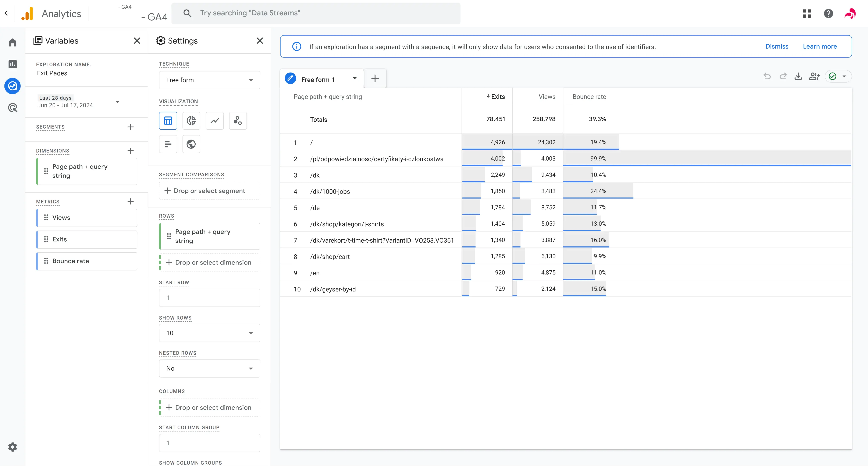Select the Free form 1 tab
Viewport: 868px width, 466px height.
pos(317,80)
